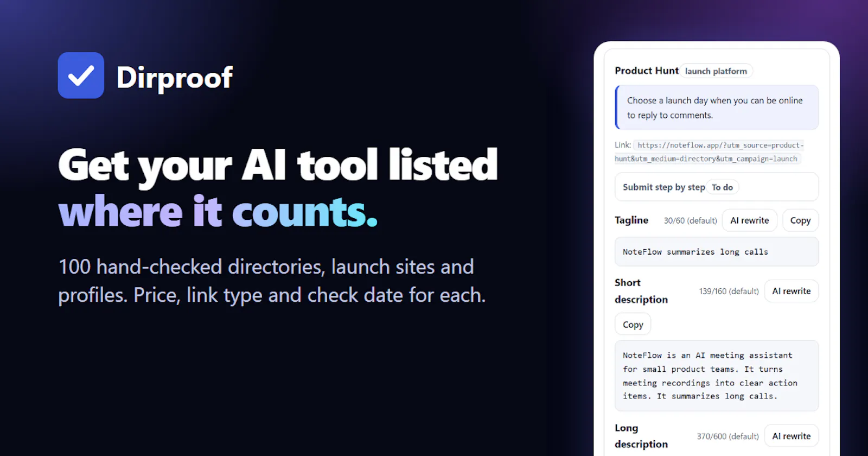Click the To do status badge
The image size is (868, 456).
pos(722,187)
